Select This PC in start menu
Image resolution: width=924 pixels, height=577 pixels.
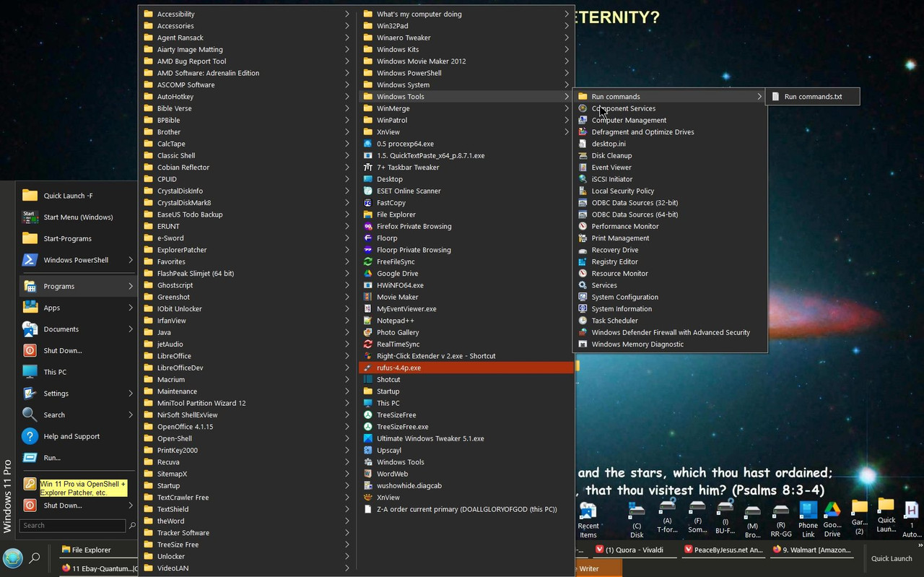(x=78, y=372)
